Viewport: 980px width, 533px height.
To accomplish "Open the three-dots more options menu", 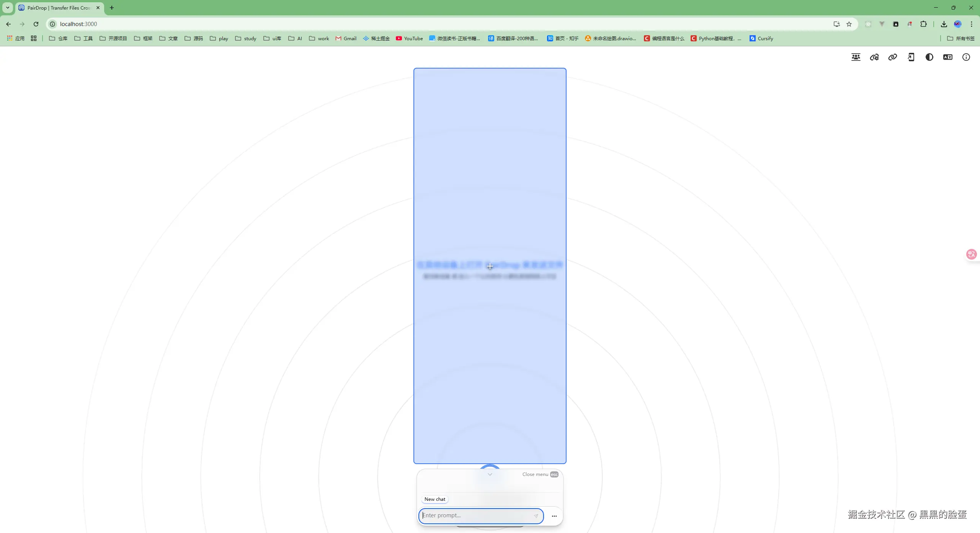I will coord(554,516).
